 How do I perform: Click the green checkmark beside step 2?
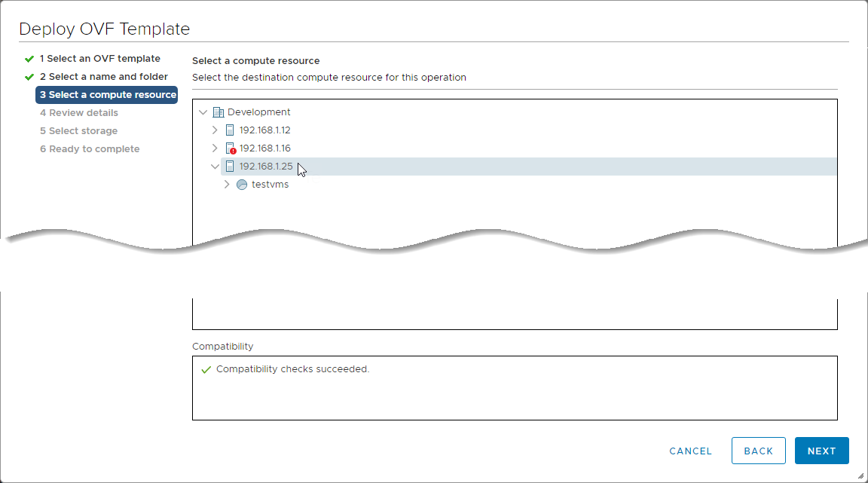pyautogui.click(x=29, y=77)
